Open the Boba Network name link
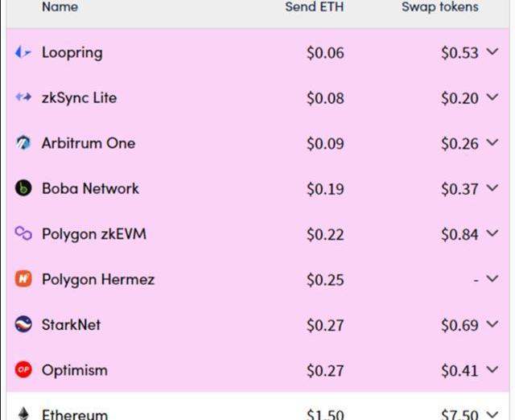The image size is (515, 420). pyautogui.click(x=90, y=188)
